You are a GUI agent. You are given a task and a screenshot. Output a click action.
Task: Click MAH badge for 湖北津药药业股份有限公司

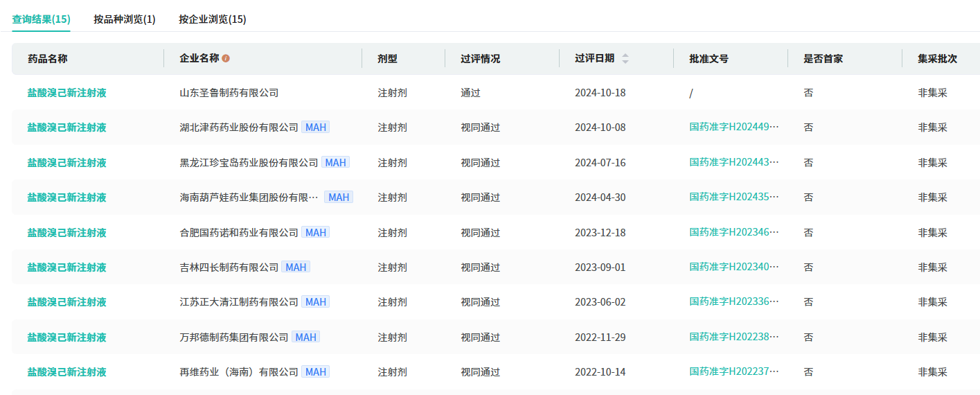(316, 128)
